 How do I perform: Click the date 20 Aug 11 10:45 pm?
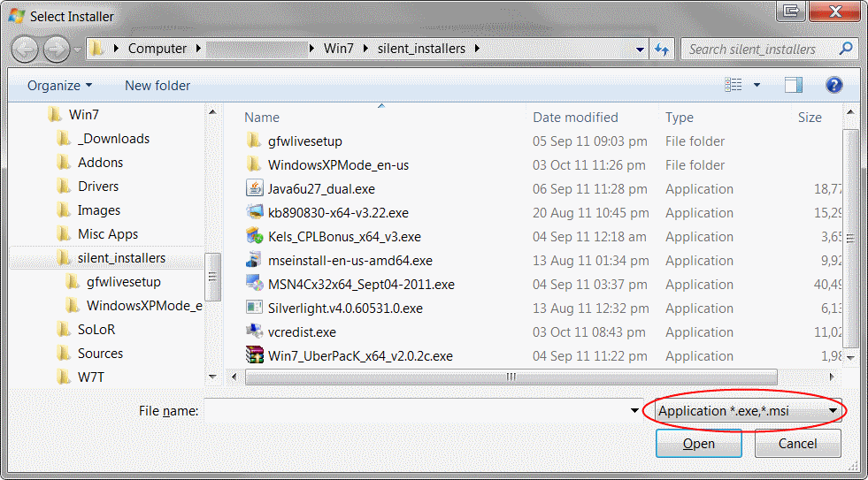[x=589, y=213]
